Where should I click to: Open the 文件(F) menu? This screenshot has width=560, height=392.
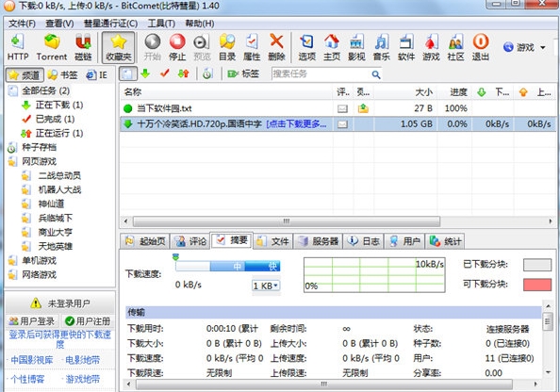pos(22,24)
